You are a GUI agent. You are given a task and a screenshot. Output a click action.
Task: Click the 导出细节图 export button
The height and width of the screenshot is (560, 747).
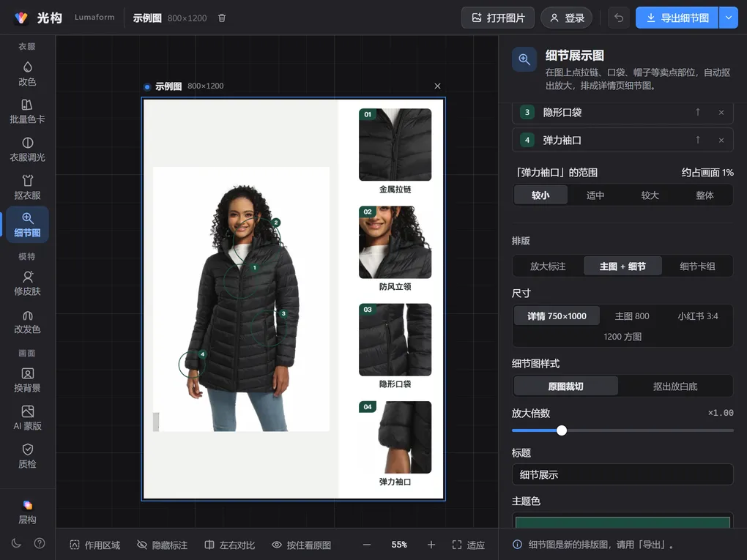(x=677, y=18)
